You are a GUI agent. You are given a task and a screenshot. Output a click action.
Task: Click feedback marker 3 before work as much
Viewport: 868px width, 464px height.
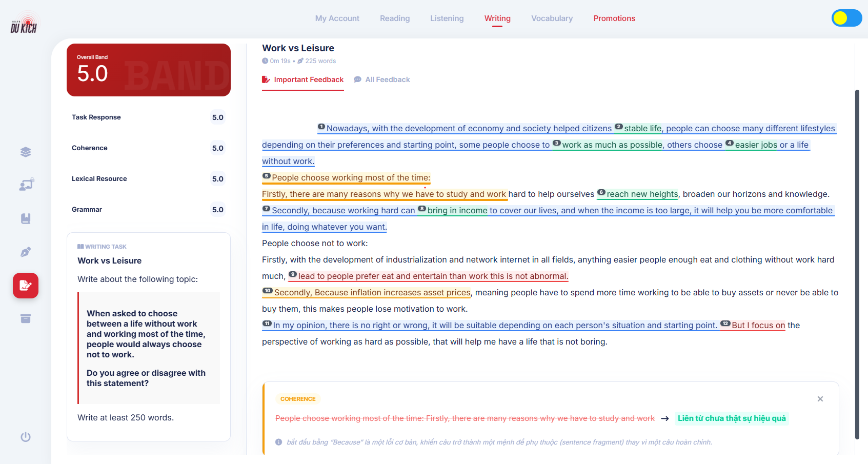click(x=557, y=143)
